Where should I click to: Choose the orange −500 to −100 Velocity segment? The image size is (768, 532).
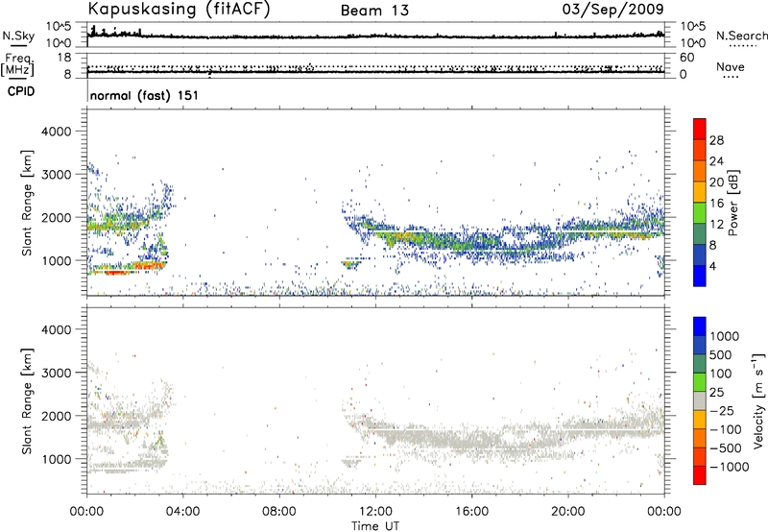(x=700, y=438)
